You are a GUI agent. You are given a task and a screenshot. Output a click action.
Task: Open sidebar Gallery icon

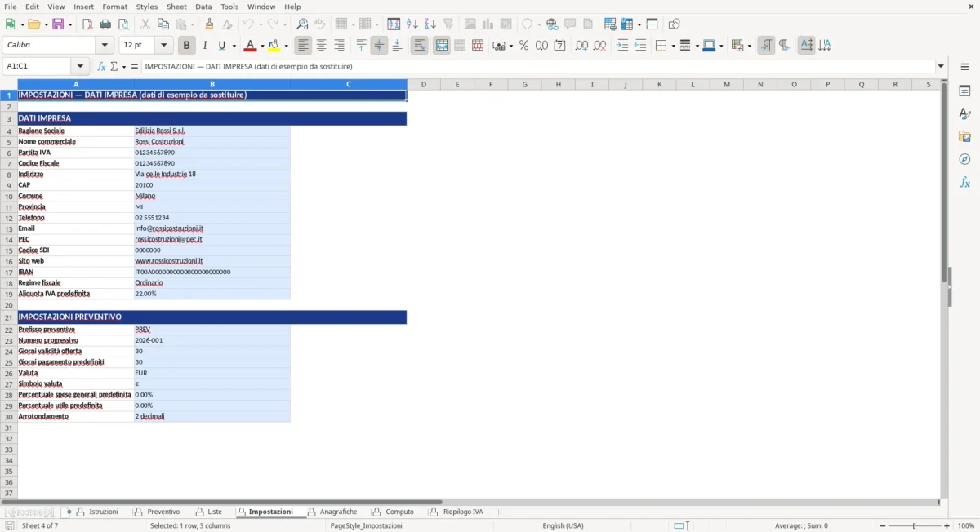click(x=964, y=136)
